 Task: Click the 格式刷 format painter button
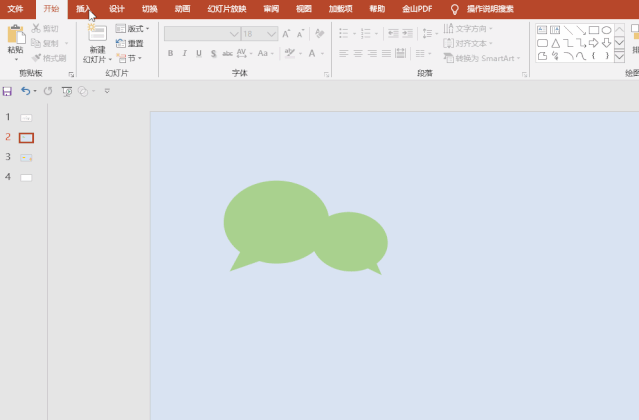click(49, 58)
